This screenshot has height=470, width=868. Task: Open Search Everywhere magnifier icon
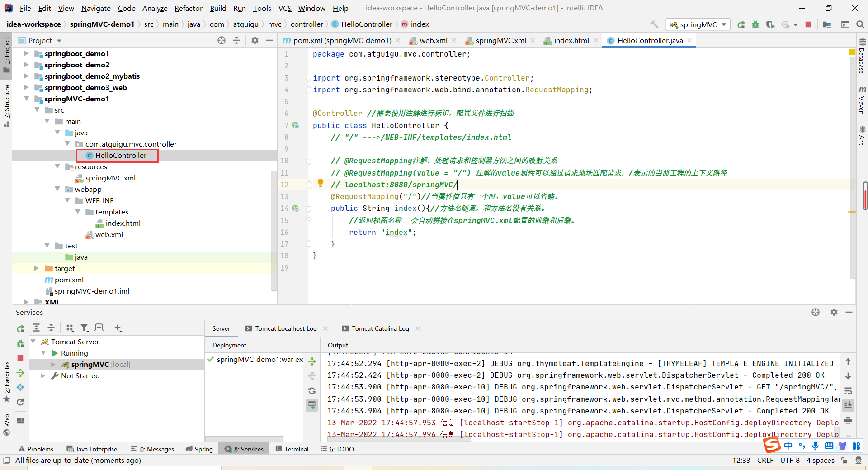point(860,24)
